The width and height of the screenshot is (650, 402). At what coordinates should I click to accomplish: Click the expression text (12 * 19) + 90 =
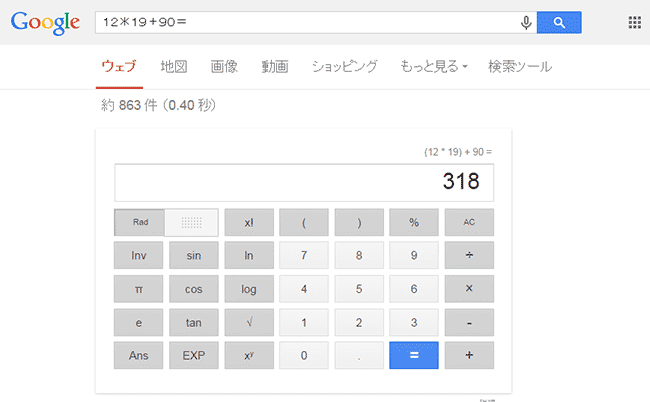coord(458,152)
